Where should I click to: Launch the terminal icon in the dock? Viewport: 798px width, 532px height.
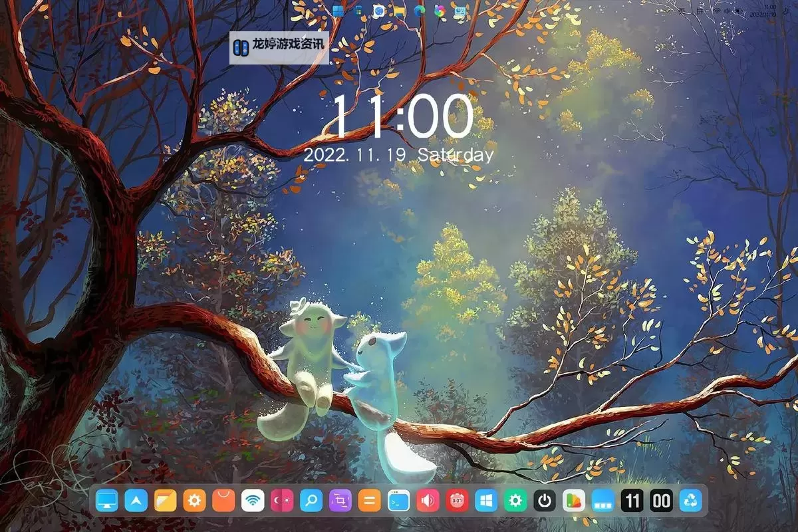click(x=399, y=500)
